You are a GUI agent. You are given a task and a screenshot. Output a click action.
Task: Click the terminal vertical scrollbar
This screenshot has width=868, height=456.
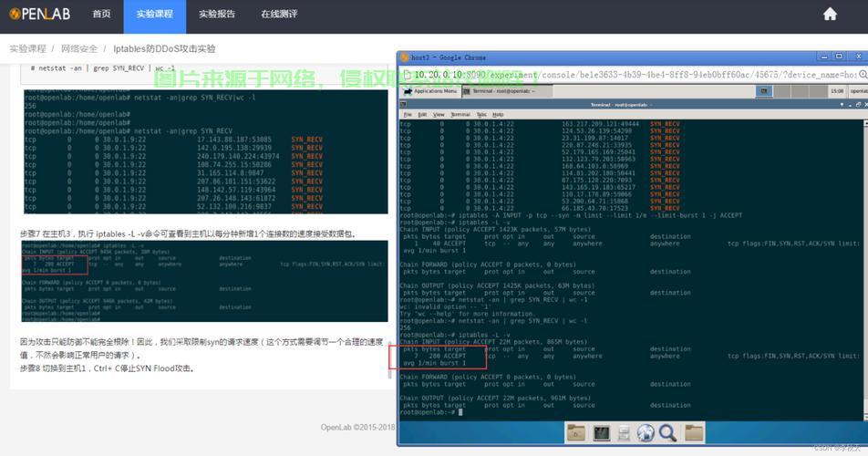pos(864,270)
